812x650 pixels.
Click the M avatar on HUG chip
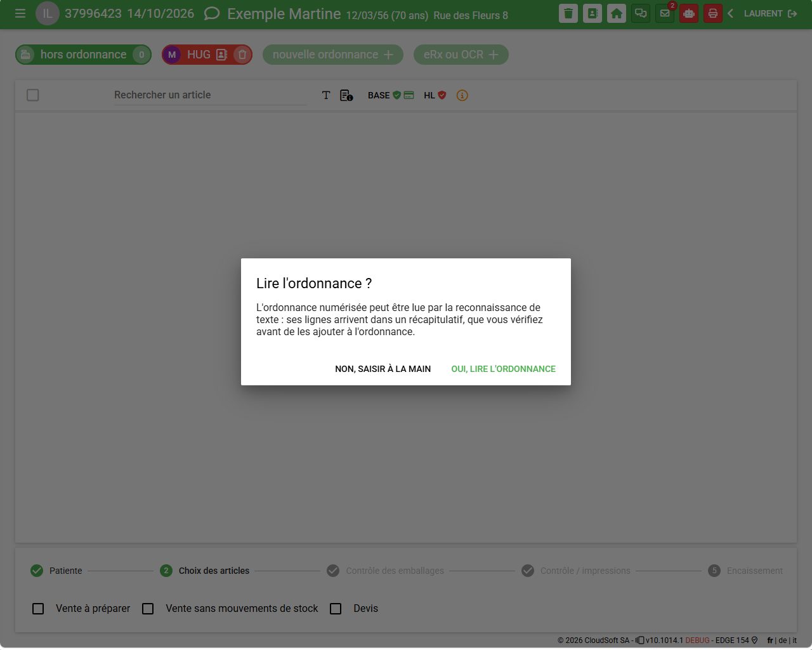pyautogui.click(x=172, y=55)
